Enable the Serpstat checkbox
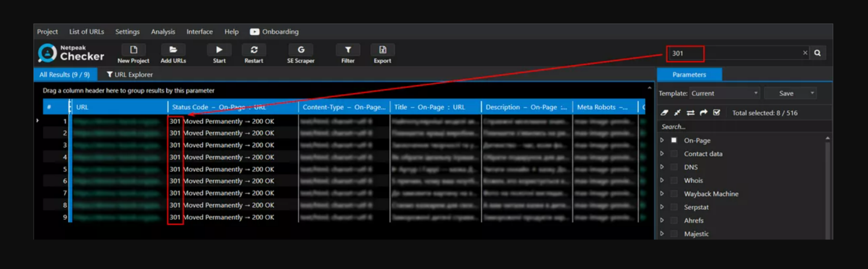 (674, 207)
